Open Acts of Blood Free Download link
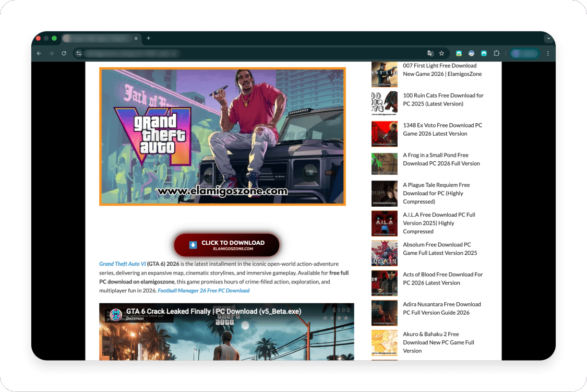The height and width of the screenshot is (392, 587). coord(442,279)
